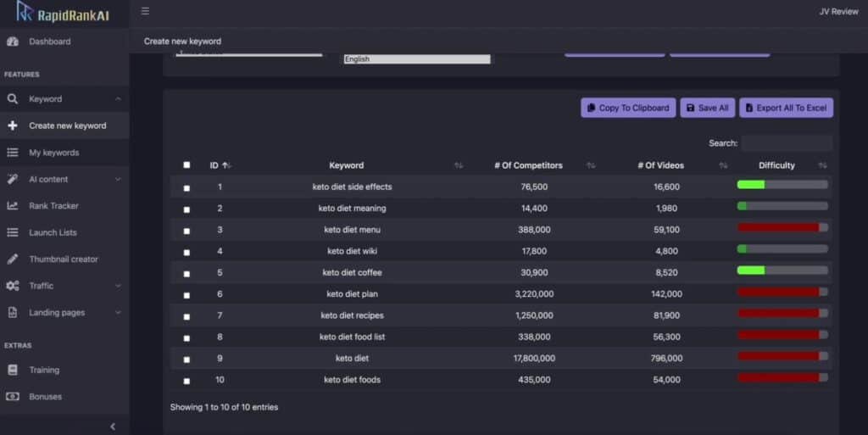Click the Thumbnail creator pencil icon
This screenshot has width=868, height=435.
(13, 259)
